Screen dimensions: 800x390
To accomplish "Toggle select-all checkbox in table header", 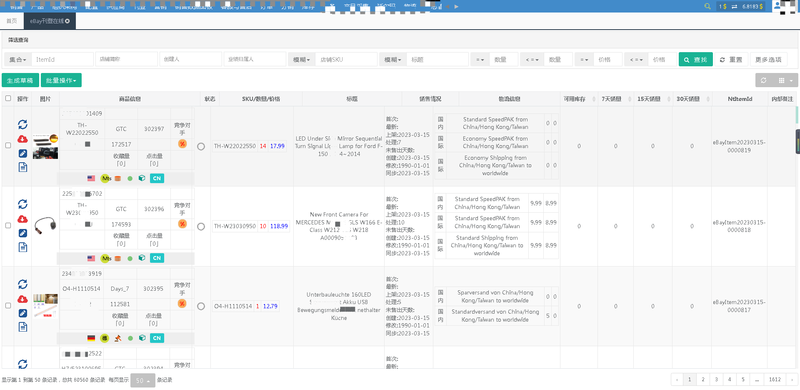I will pyautogui.click(x=7, y=99).
